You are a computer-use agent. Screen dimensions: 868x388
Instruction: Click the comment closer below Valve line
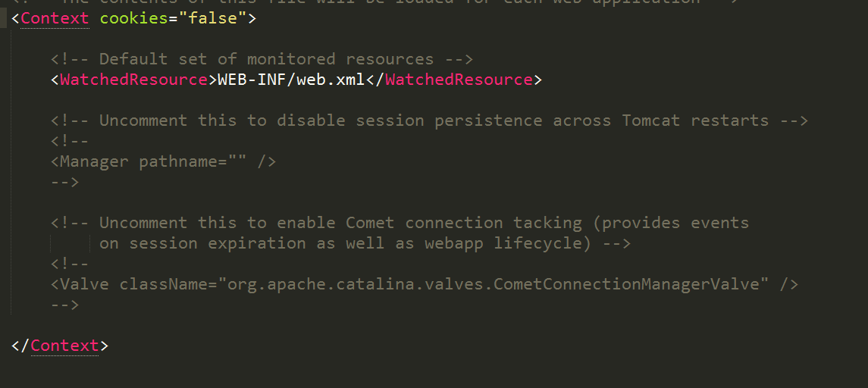click(65, 305)
